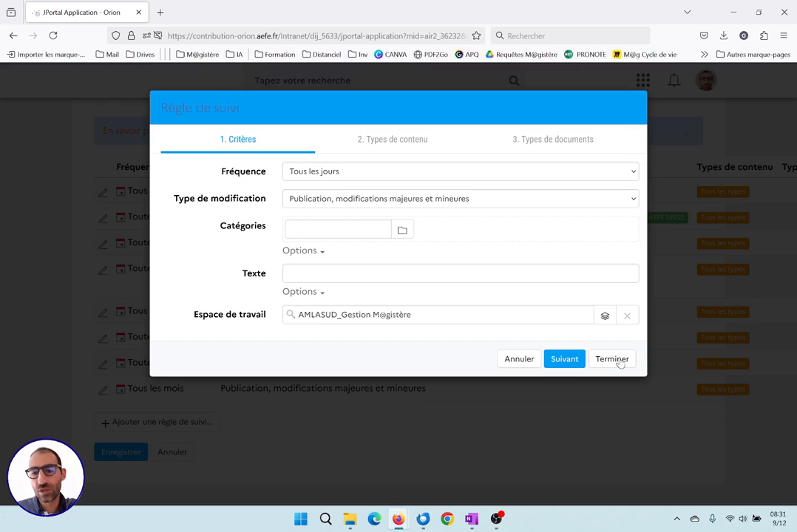The width and height of the screenshot is (797, 532).
Task: Open the apps grid icon in the header
Action: [642, 81]
